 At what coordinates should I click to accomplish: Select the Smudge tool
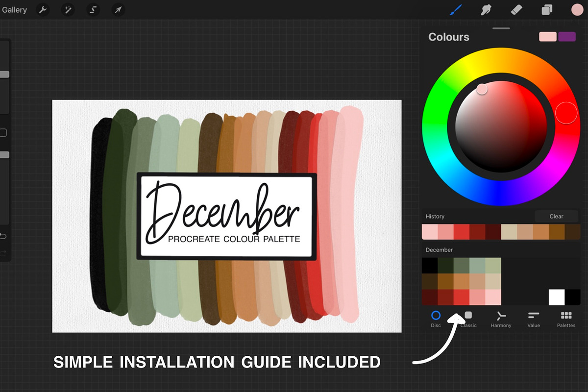[486, 9]
